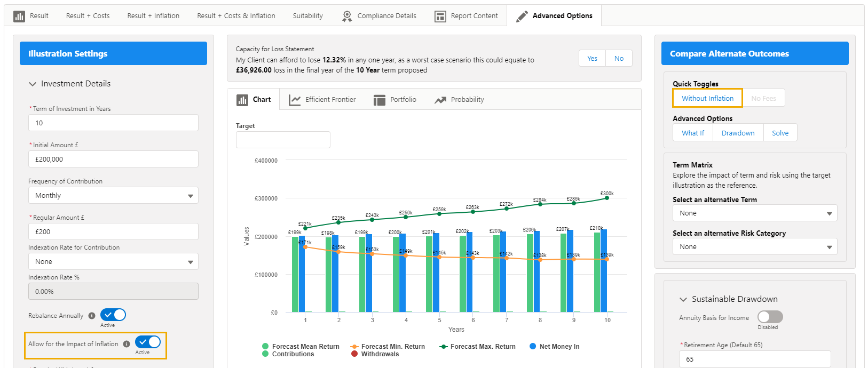Viewport: 868px width, 368px height.
Task: Open the Suitability tab
Action: point(307,16)
